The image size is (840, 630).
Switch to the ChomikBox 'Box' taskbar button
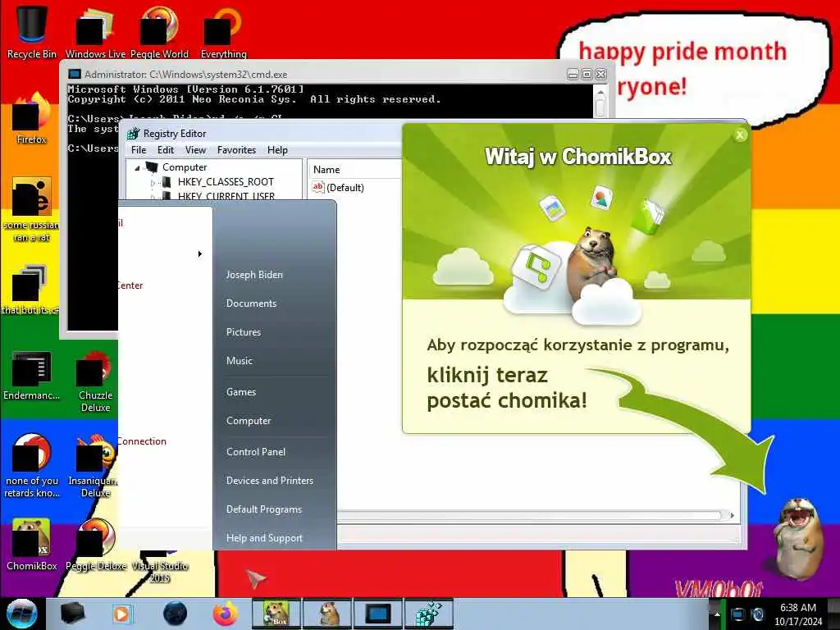pyautogui.click(x=276, y=614)
